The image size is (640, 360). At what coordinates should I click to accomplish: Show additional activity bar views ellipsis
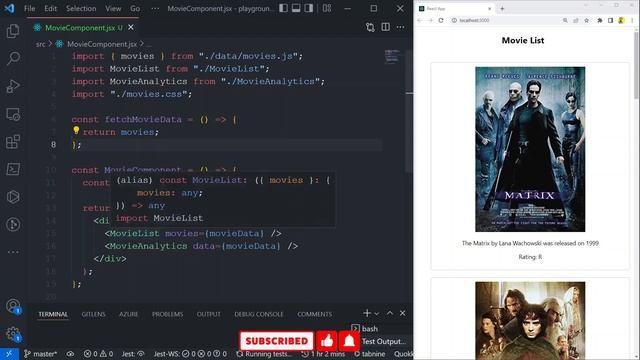13,252
